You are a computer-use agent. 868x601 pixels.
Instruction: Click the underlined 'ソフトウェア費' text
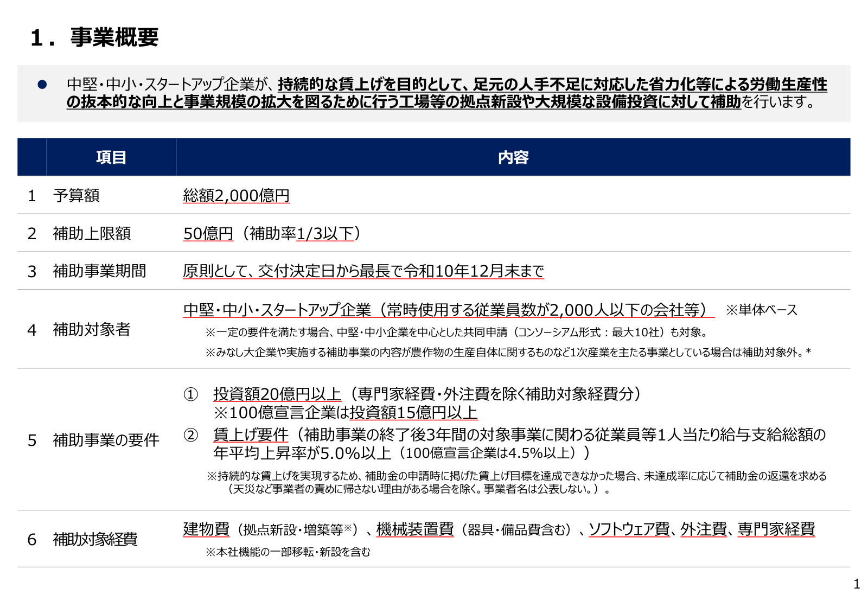(629, 529)
